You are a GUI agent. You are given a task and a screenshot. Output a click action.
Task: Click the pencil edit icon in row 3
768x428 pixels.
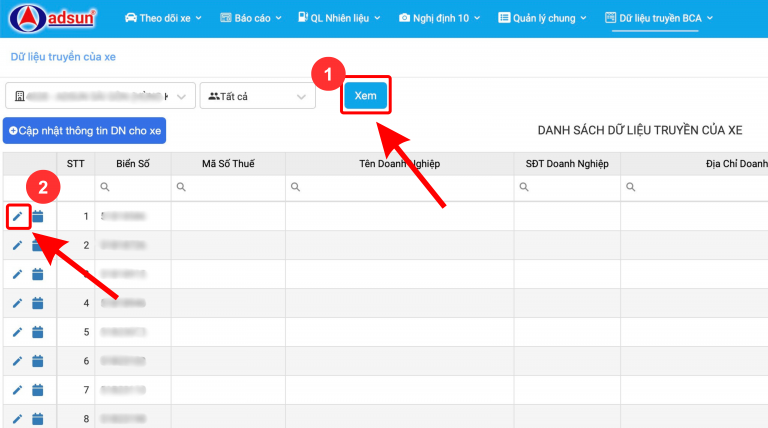(x=17, y=274)
